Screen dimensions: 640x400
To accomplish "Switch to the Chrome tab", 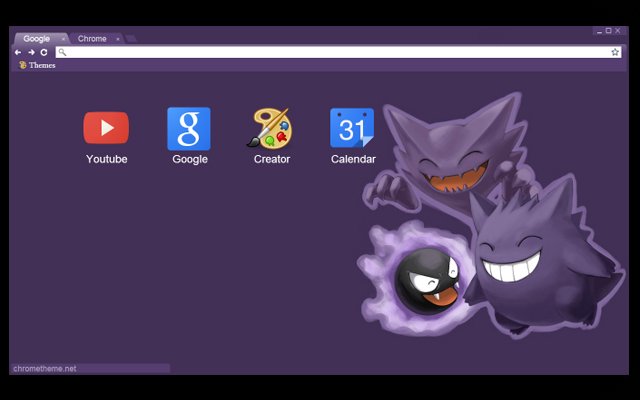I will (96, 38).
